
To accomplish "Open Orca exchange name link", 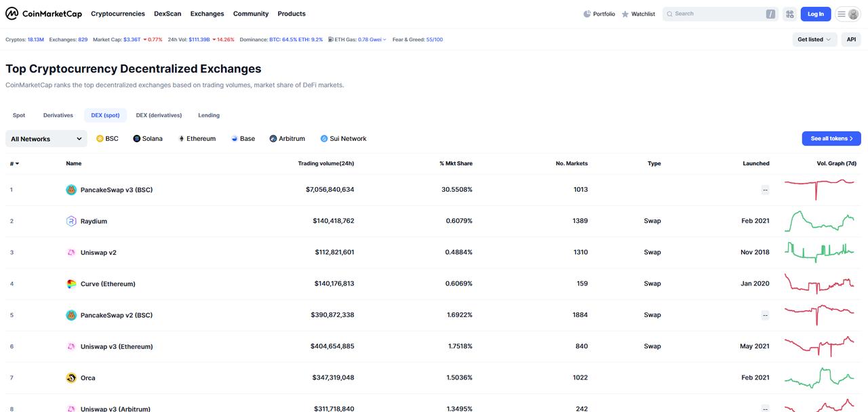I will [x=88, y=377].
